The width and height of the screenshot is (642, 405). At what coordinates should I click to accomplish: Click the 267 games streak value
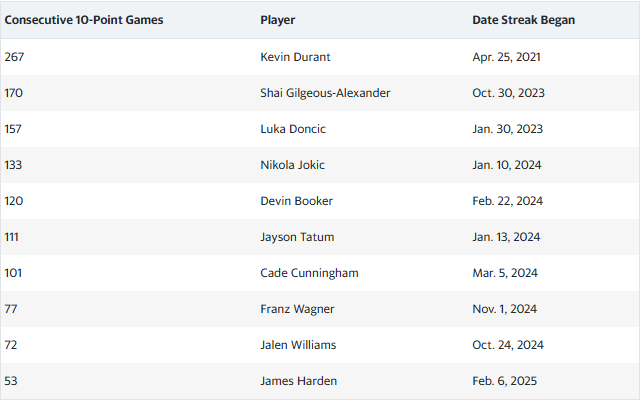[x=14, y=57]
